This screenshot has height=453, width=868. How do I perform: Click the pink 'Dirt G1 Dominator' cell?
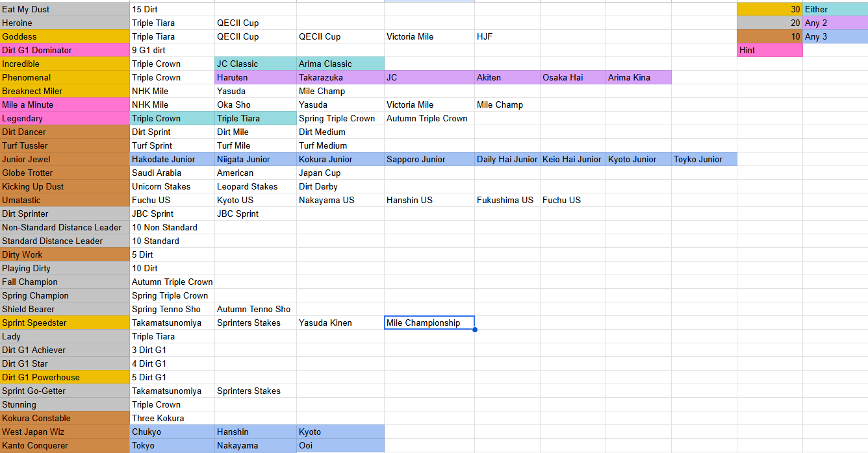pos(65,50)
